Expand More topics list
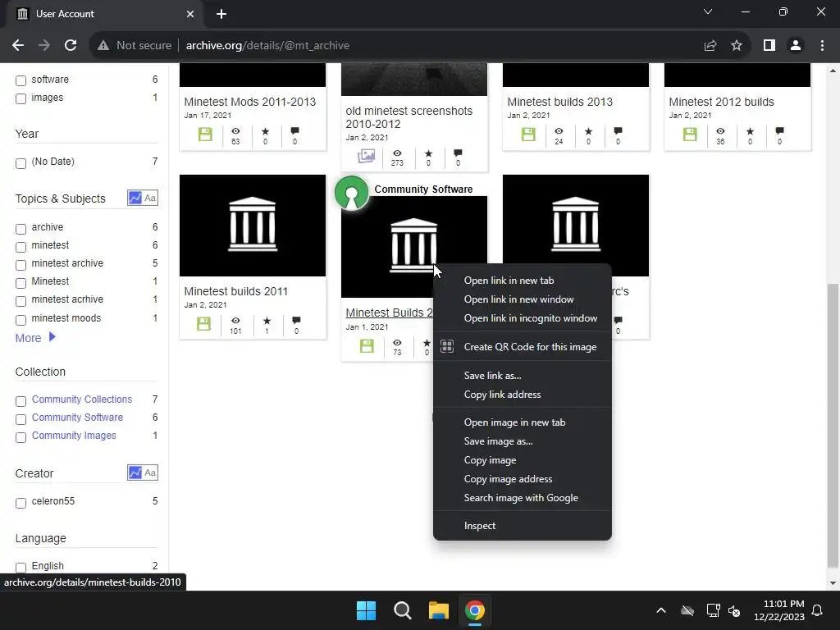Image resolution: width=840 pixels, height=630 pixels. click(x=35, y=337)
